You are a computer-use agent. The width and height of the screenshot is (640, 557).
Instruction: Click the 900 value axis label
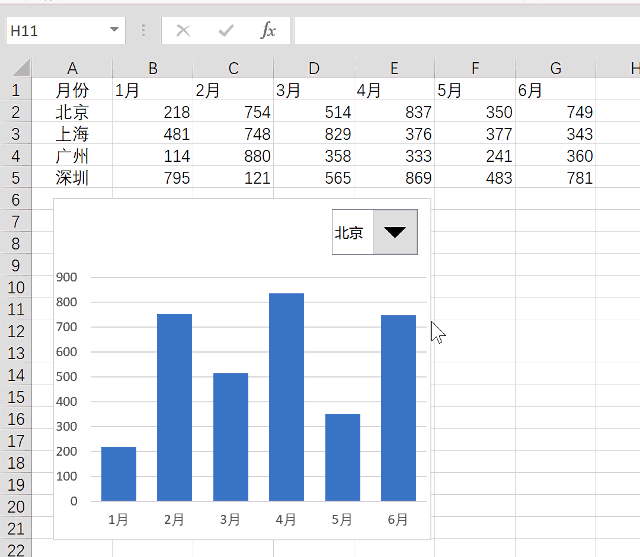(x=67, y=277)
